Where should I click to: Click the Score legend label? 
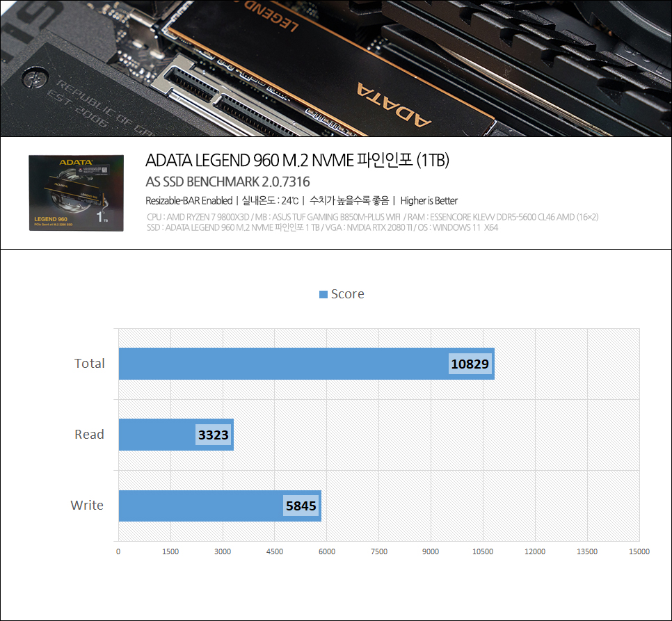pos(347,294)
